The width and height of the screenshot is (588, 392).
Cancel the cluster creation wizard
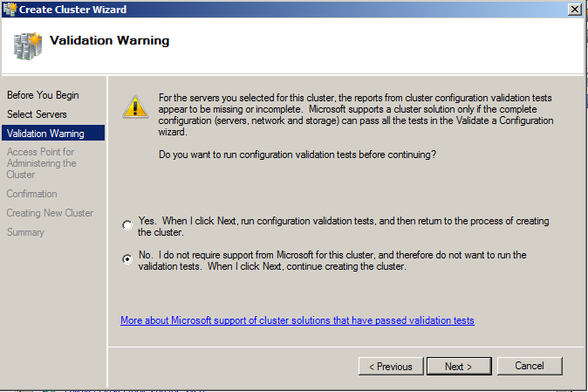pyautogui.click(x=530, y=366)
